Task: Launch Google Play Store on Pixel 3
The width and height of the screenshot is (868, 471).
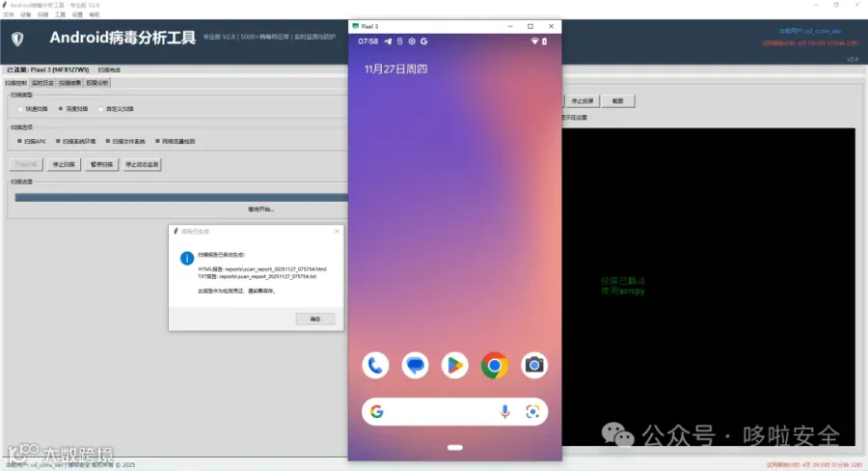Action: (x=454, y=366)
